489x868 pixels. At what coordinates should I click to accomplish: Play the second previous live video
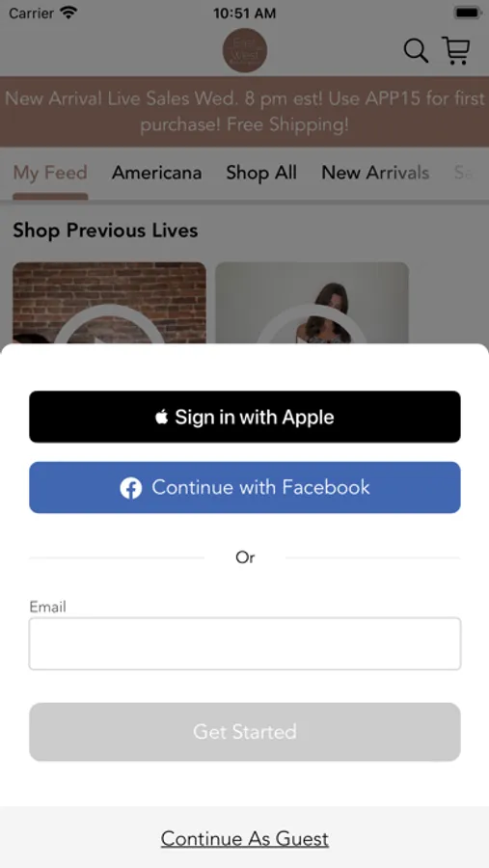[x=312, y=303]
